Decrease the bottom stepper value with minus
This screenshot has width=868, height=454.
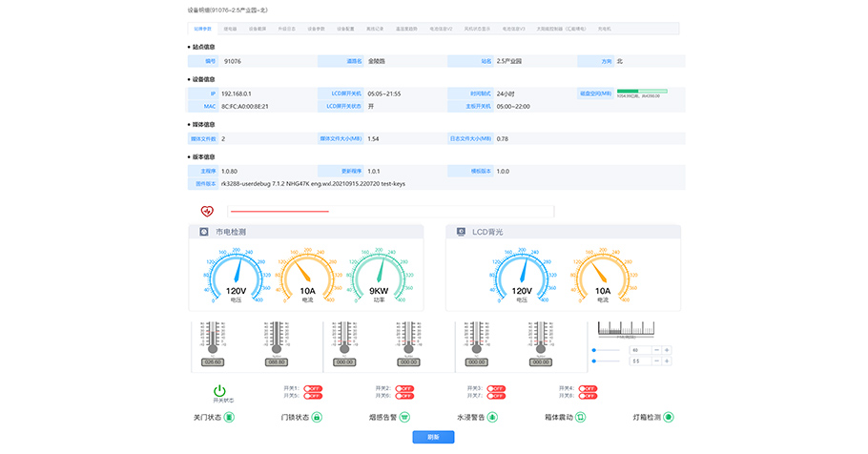coord(655,361)
